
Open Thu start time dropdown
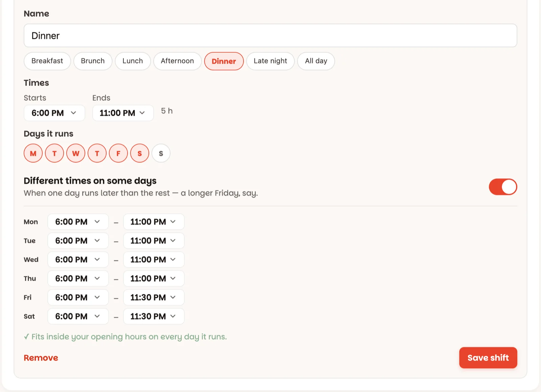click(78, 279)
